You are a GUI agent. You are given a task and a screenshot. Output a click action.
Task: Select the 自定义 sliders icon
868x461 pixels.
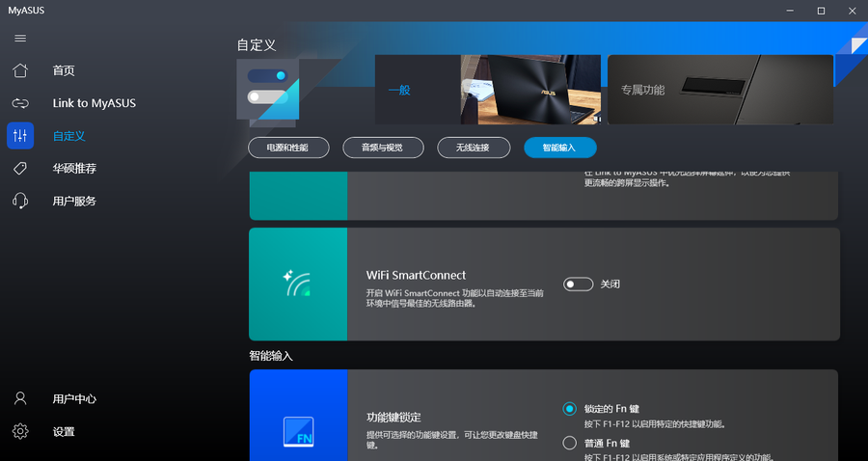[x=20, y=136]
